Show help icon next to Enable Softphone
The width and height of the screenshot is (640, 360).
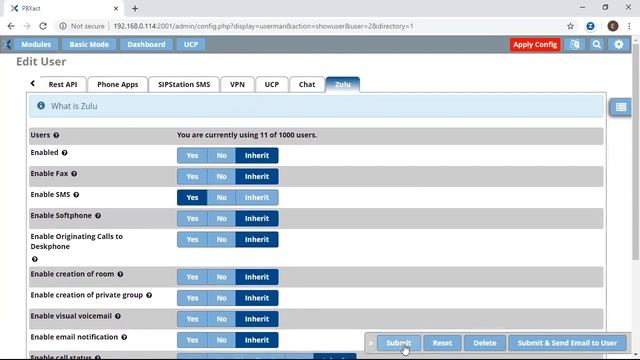98,216
